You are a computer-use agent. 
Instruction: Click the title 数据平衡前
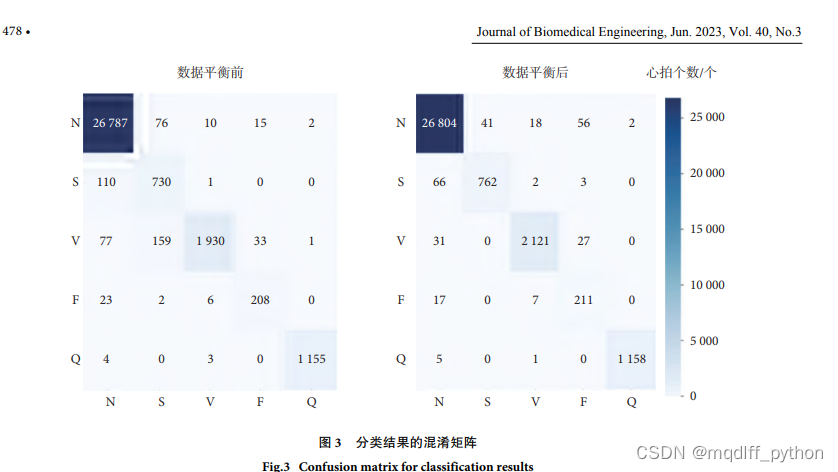210,72
